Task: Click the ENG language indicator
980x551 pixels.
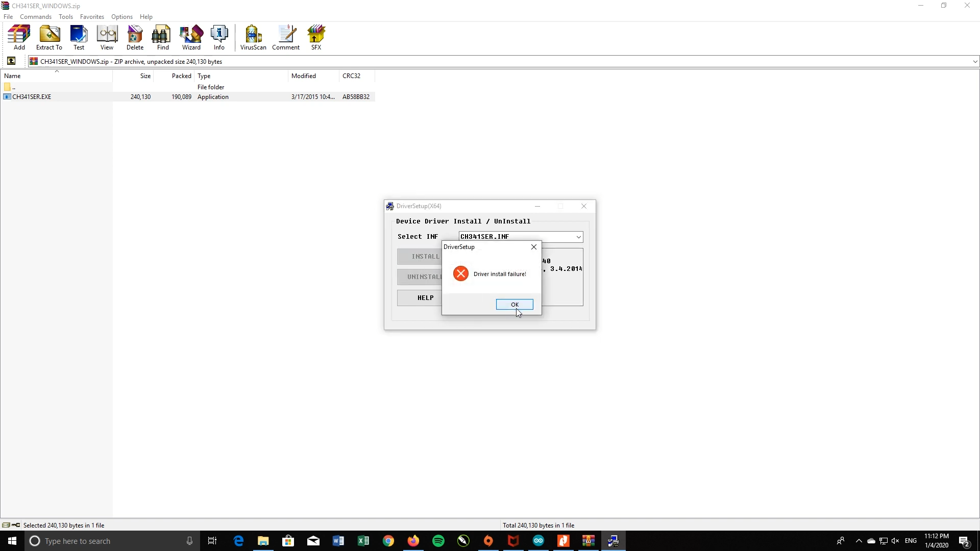Action: click(x=911, y=541)
